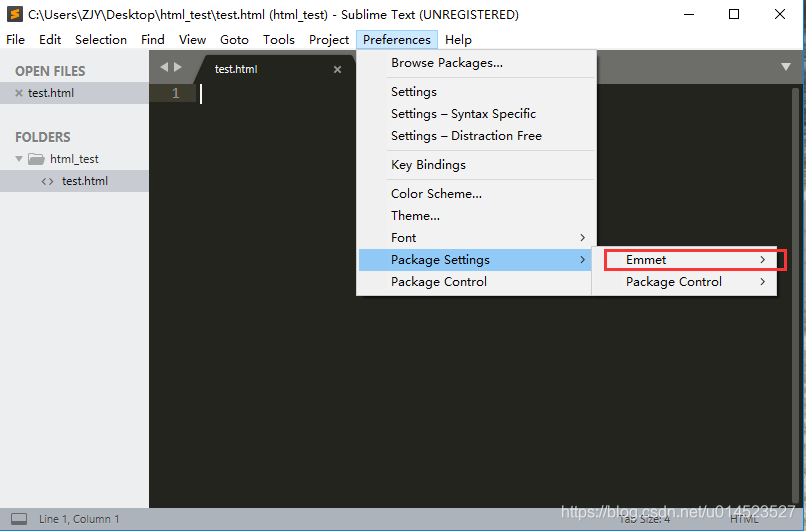Open the Tab Size: 4 selector
The image size is (806, 531).
pyautogui.click(x=645, y=519)
